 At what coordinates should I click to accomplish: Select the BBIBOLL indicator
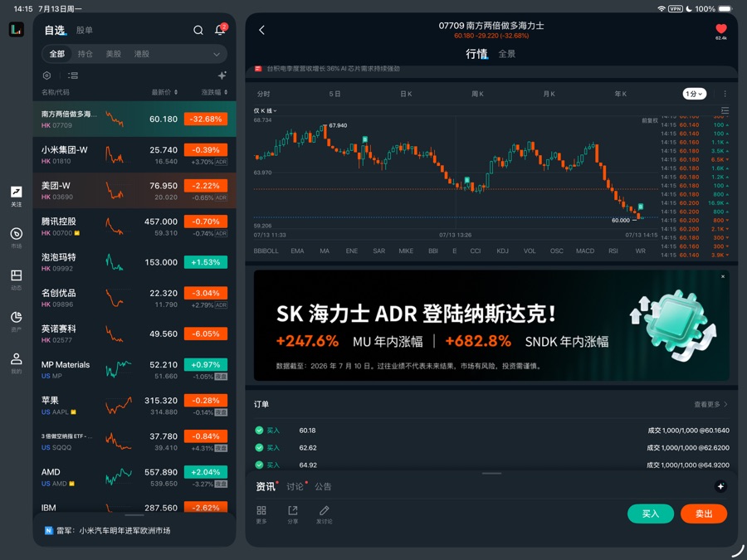[x=266, y=251]
